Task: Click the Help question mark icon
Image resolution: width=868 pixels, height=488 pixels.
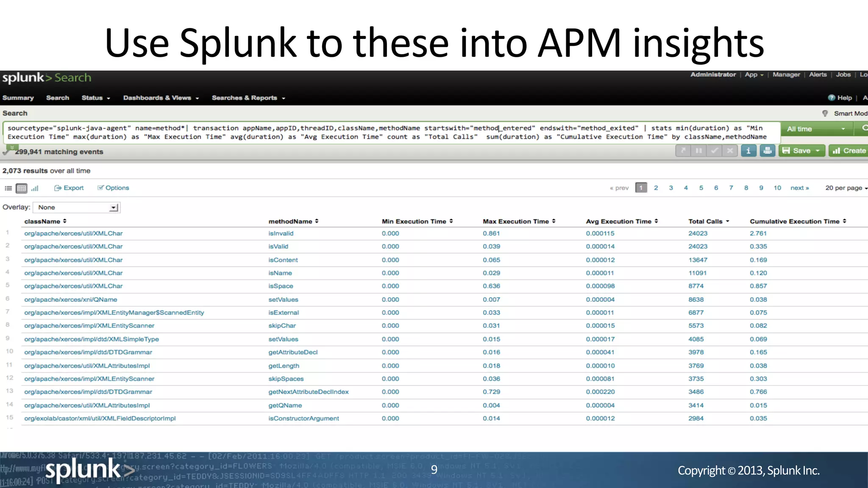Action: click(832, 98)
